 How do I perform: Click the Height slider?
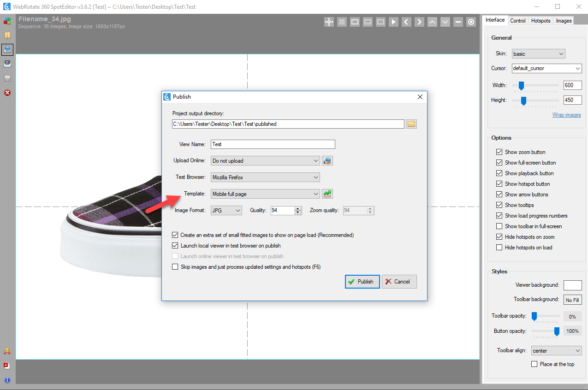pyautogui.click(x=535, y=100)
